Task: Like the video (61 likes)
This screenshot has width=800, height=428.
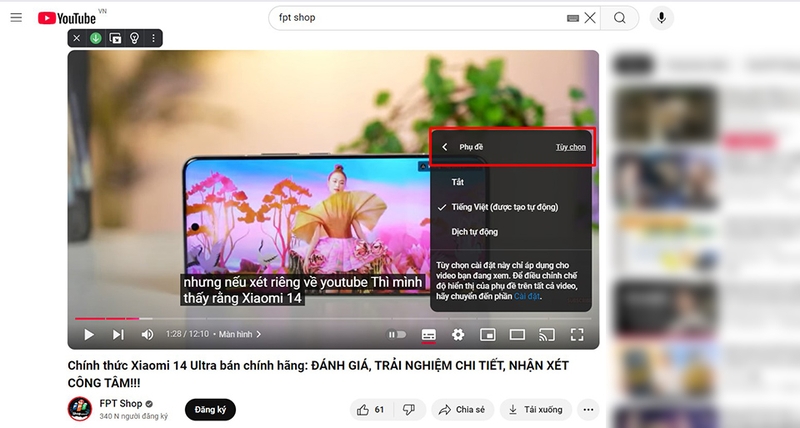Action: [371, 410]
